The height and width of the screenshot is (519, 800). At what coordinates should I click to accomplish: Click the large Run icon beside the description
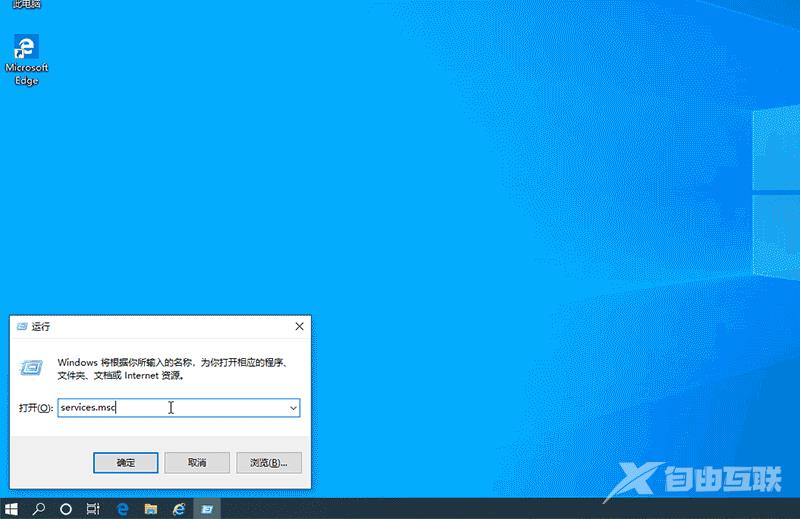tap(32, 368)
